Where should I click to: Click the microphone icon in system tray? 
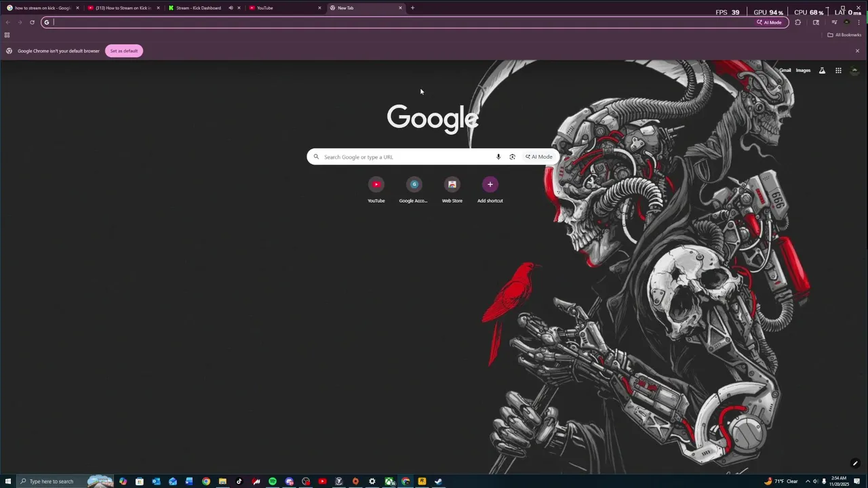click(824, 481)
